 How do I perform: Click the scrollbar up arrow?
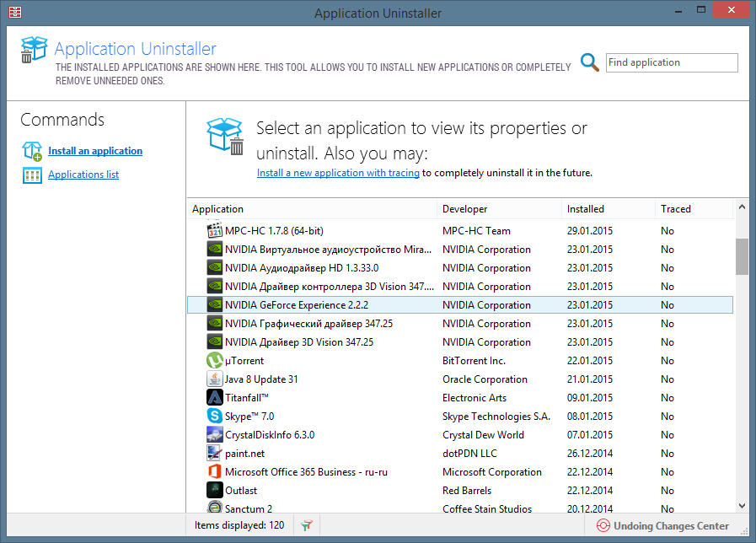click(x=742, y=207)
